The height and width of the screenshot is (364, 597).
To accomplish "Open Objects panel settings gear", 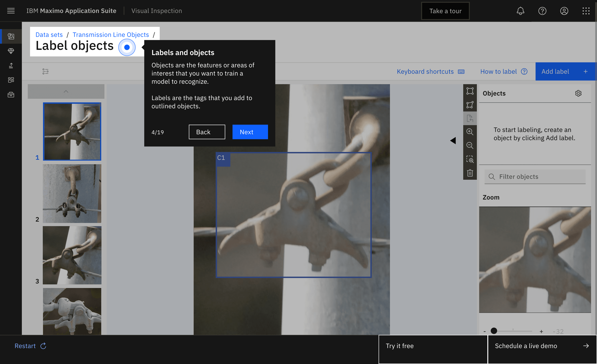I will 578,93.
